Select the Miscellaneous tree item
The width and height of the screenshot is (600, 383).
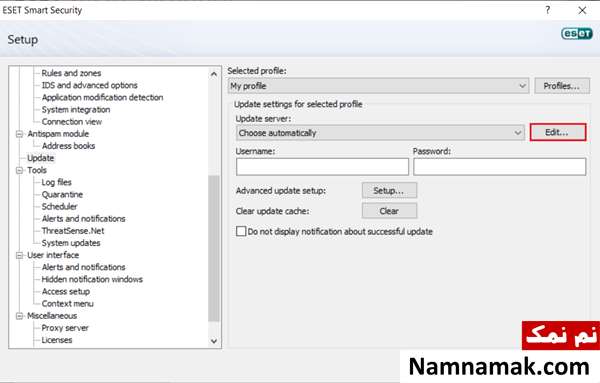coord(52,316)
